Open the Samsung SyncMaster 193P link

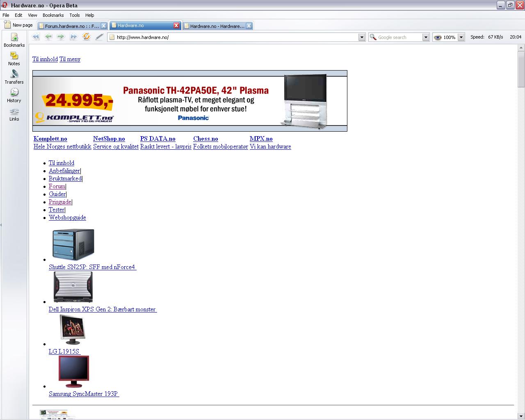[x=84, y=394]
